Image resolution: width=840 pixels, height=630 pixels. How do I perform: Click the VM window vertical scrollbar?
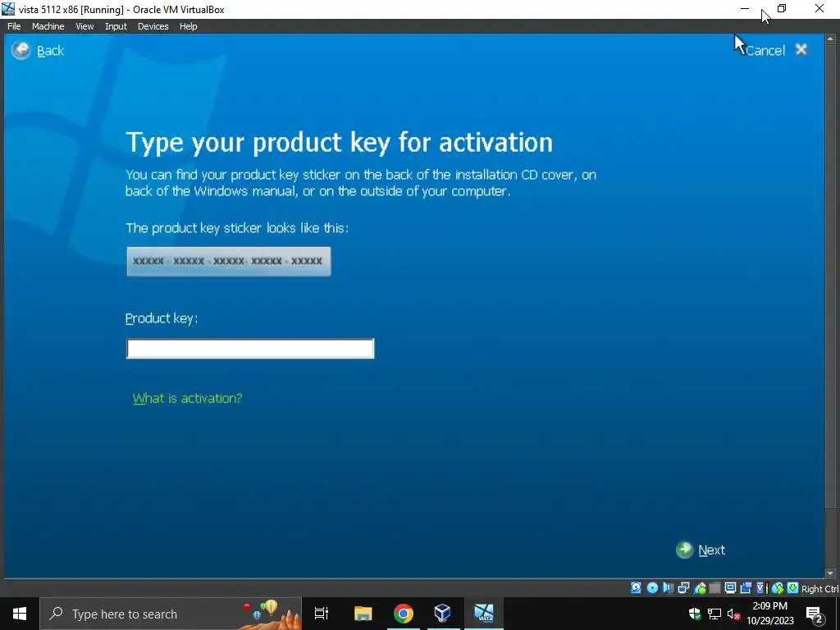coord(830,305)
